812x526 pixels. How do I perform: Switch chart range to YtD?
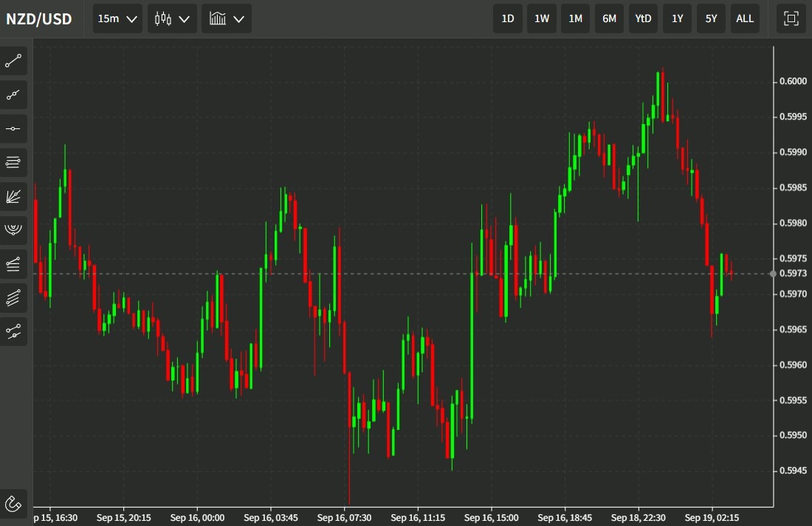click(643, 18)
